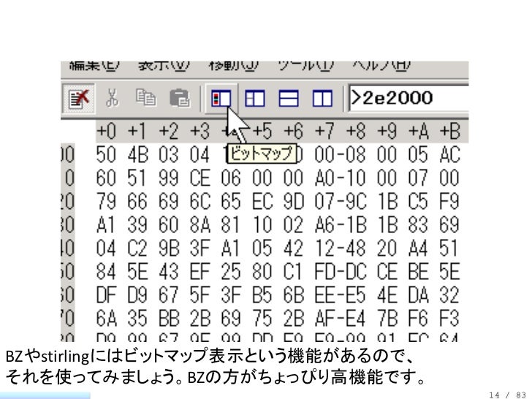Toggle the structure view icon beside Bitmap
Screen dimensions: 532x399
255,99
